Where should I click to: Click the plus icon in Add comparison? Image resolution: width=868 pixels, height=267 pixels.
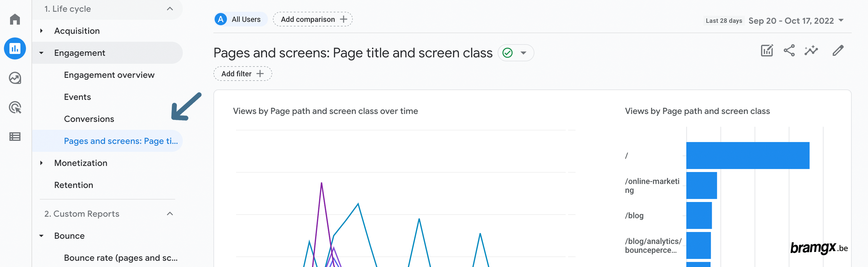point(343,19)
